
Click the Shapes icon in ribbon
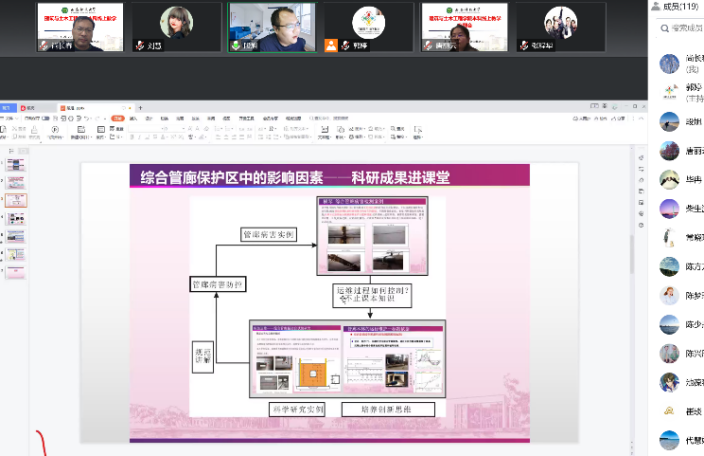pyautogui.click(x=340, y=129)
